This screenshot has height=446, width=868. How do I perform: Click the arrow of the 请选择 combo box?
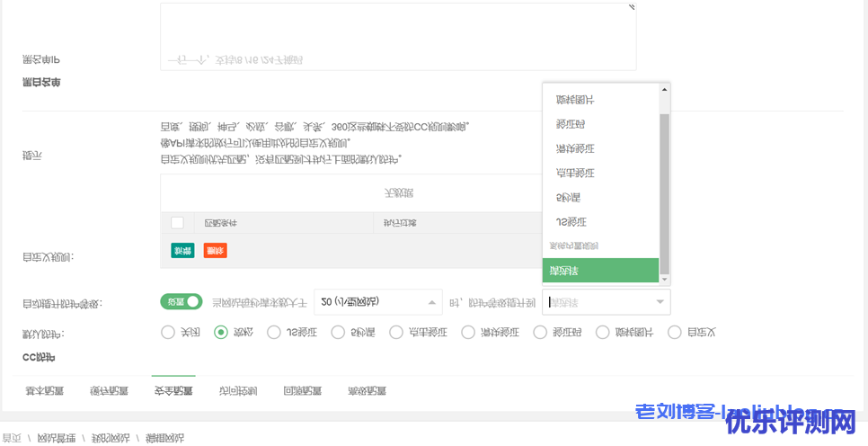pos(660,303)
